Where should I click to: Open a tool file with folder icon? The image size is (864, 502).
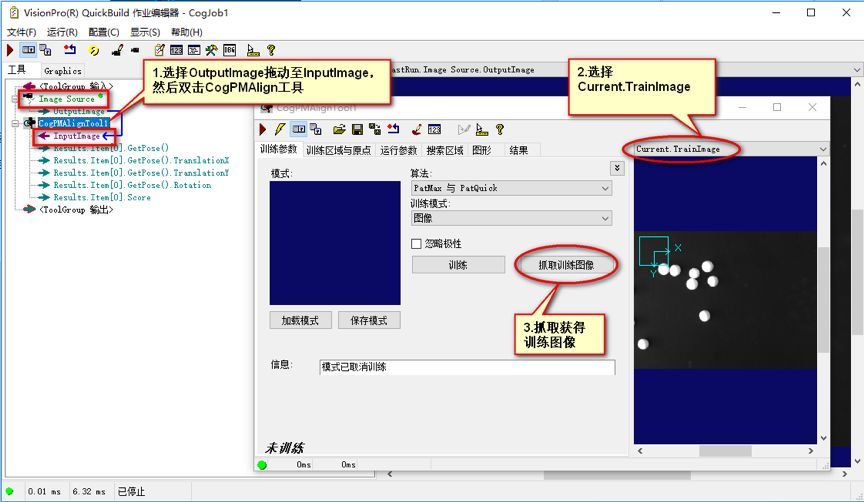click(339, 129)
